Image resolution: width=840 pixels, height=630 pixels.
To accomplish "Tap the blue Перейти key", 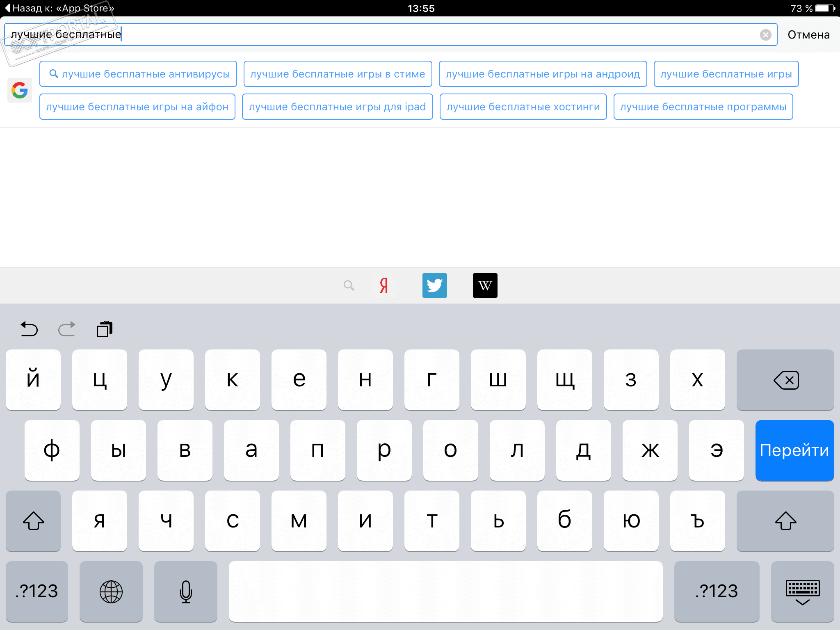I will 794,450.
